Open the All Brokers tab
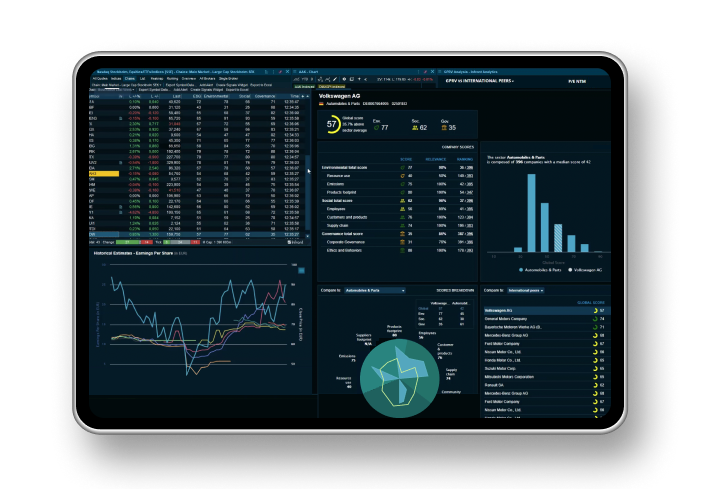The width and height of the screenshot is (704, 489). click(x=207, y=79)
